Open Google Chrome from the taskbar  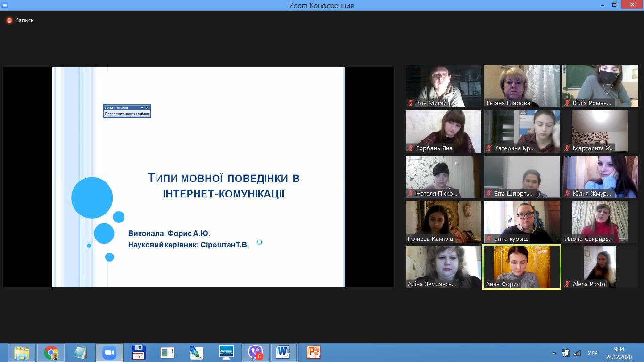51,353
